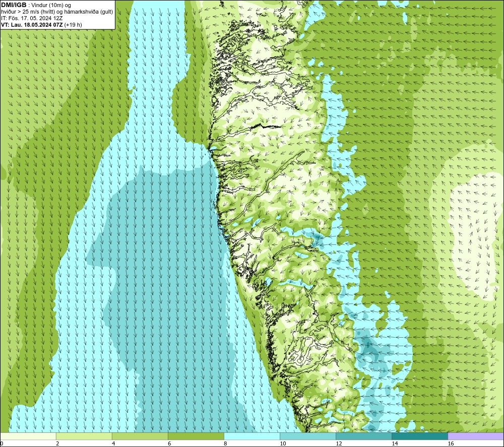
Task: Click the 'hviður > 25 m/s (hvítt)' legend line
Action: pyautogui.click(x=57, y=12)
